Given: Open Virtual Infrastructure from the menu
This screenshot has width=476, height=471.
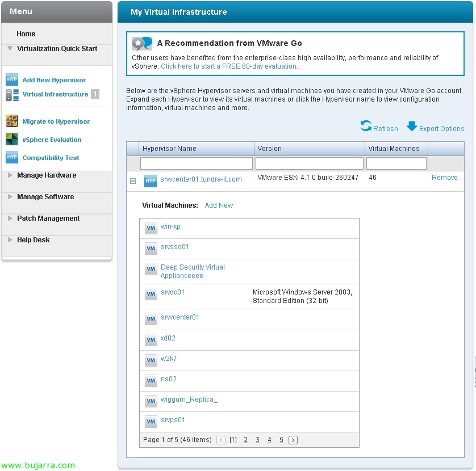Looking at the screenshot, I should (x=55, y=94).
